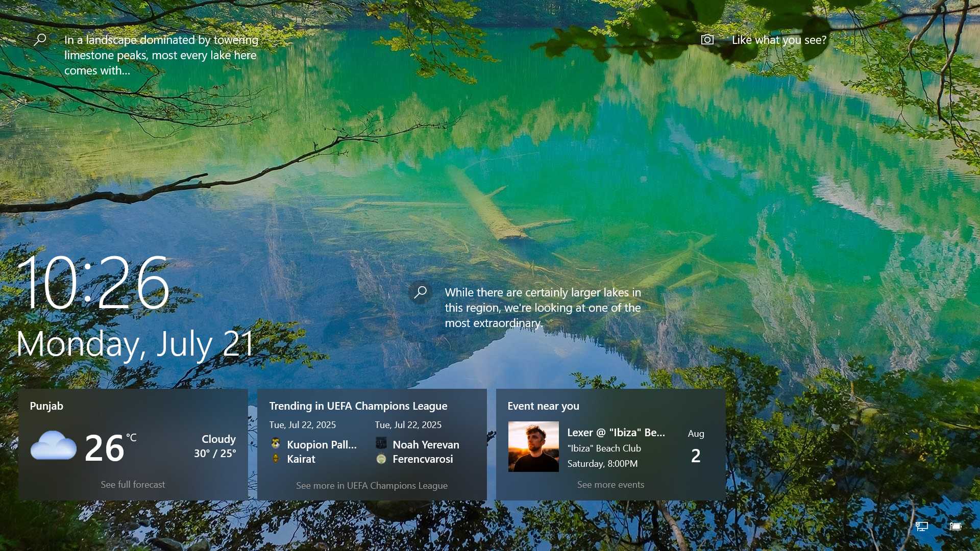Click match date above Kuopion Pall...
Image resolution: width=980 pixels, height=551 pixels.
pyautogui.click(x=302, y=425)
